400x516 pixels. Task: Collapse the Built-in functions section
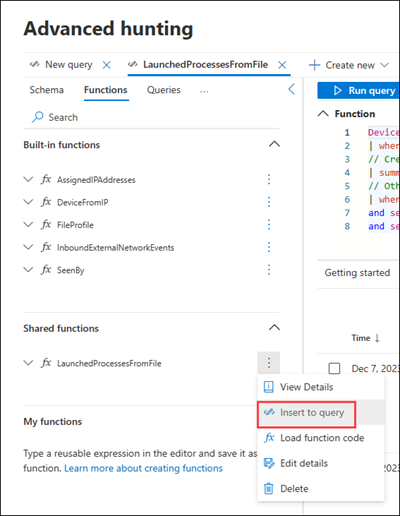click(x=274, y=144)
